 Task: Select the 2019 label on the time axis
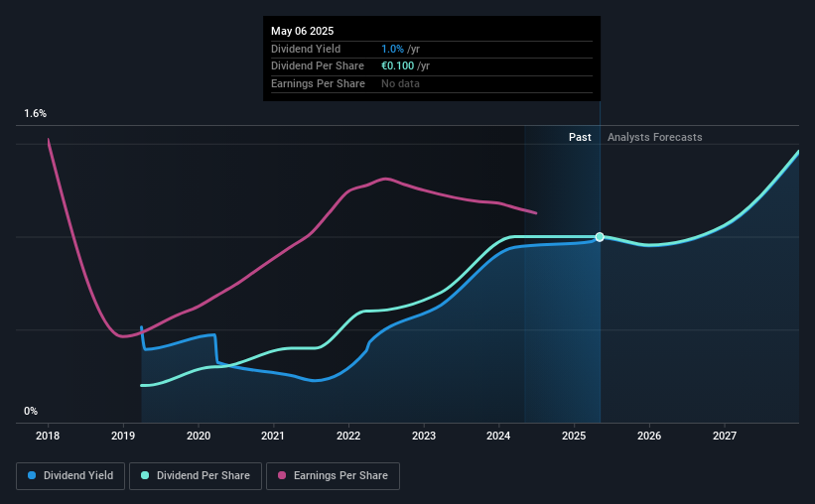pyautogui.click(x=123, y=436)
